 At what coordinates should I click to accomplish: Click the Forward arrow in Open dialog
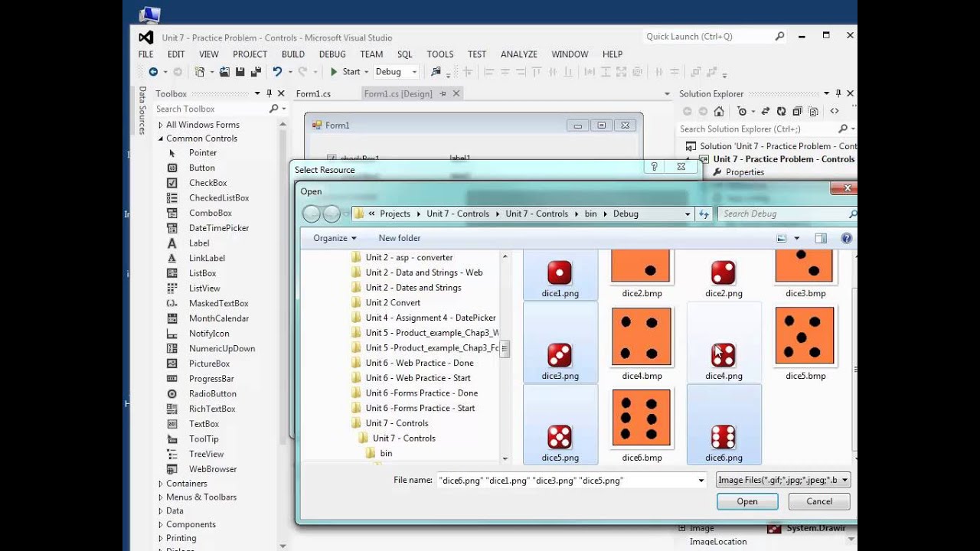[x=332, y=214]
